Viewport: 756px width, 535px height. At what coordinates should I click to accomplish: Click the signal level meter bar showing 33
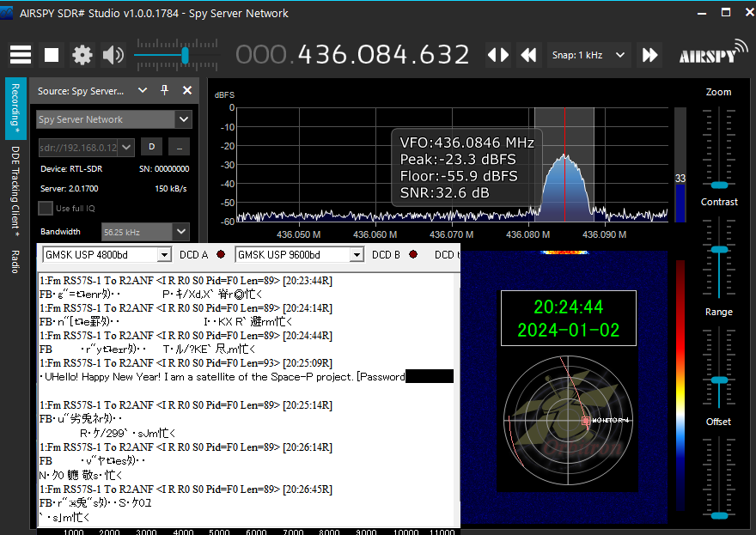680,165
